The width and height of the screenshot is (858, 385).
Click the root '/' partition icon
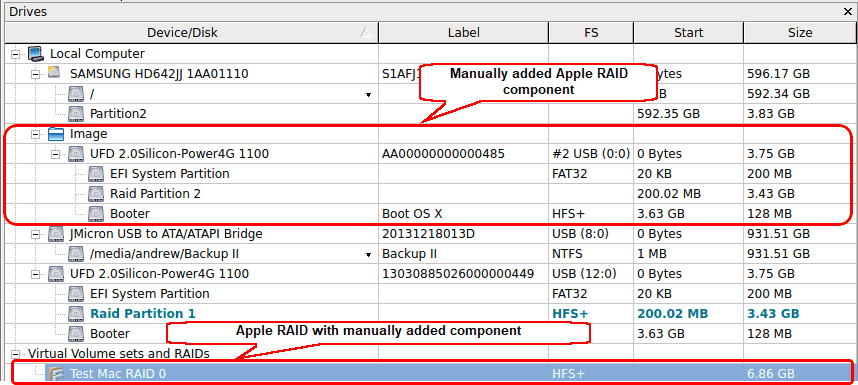point(76,94)
